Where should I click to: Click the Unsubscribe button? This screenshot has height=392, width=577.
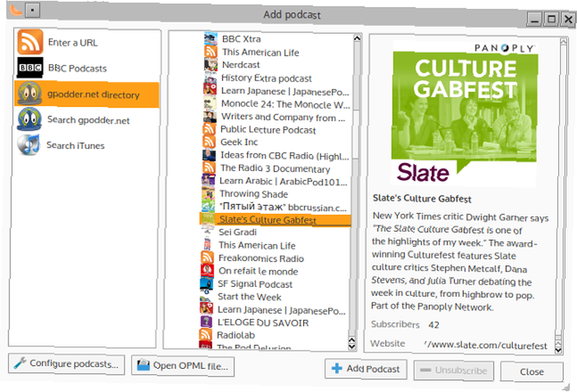(x=454, y=370)
